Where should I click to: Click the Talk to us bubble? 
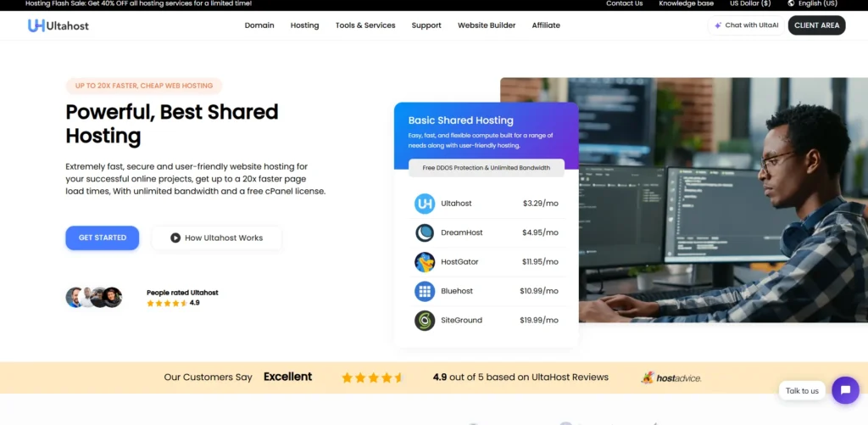tap(802, 391)
